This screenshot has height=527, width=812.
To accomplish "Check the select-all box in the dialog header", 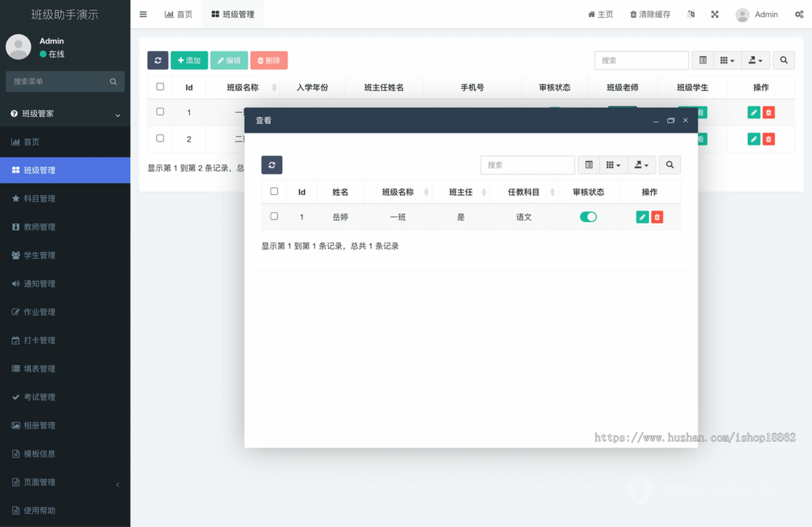I will coord(274,191).
